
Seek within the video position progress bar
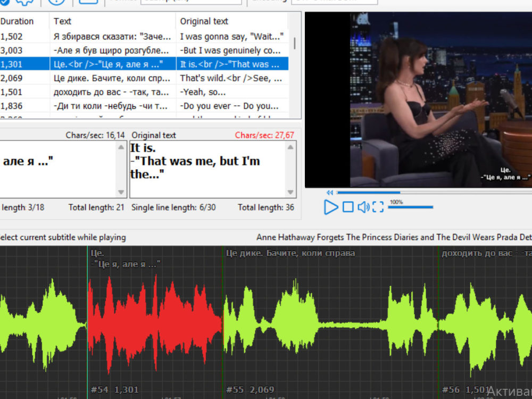(434, 193)
